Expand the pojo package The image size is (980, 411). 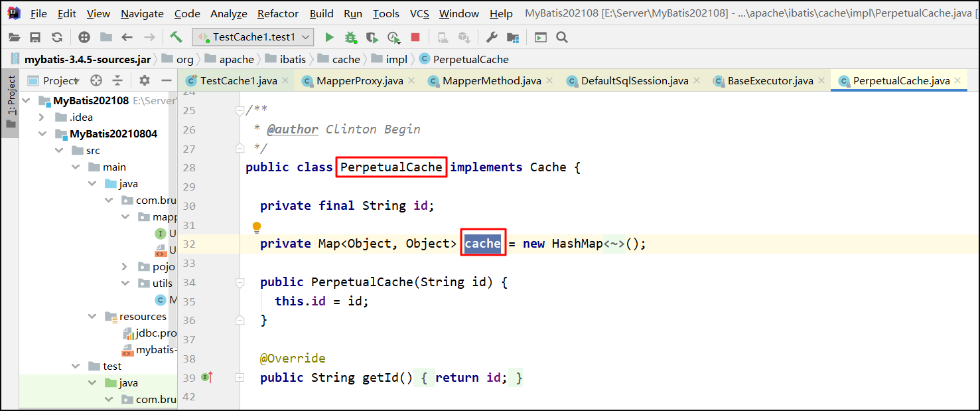point(125,266)
